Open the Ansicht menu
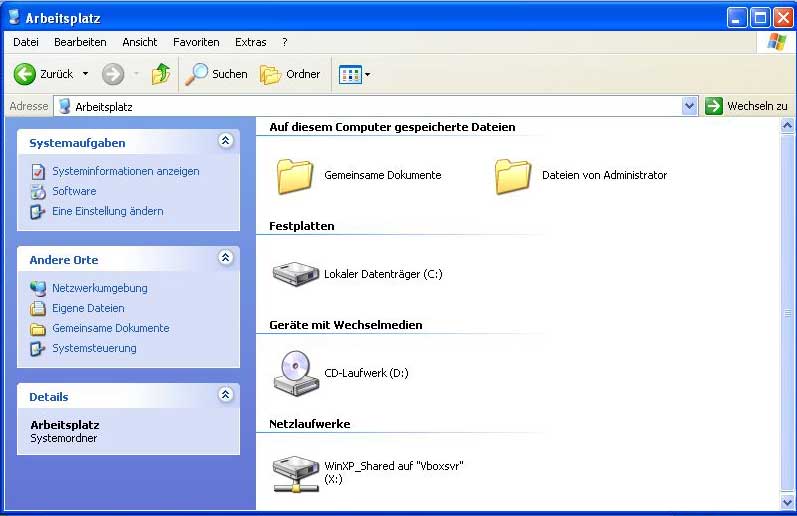 click(x=140, y=42)
